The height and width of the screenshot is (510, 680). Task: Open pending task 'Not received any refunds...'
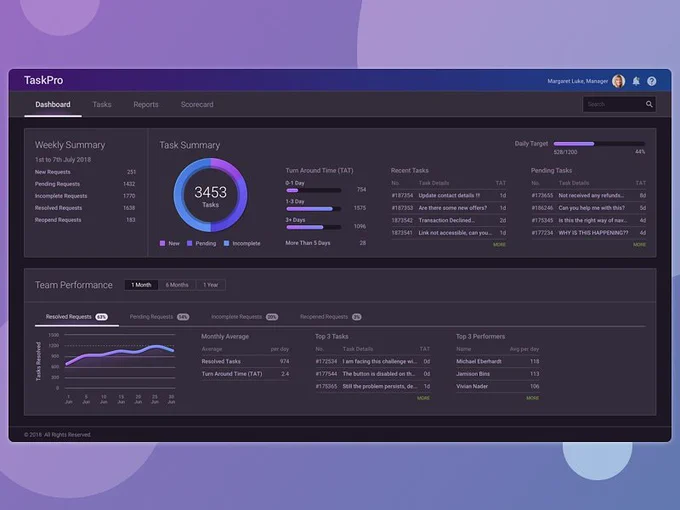589,196
